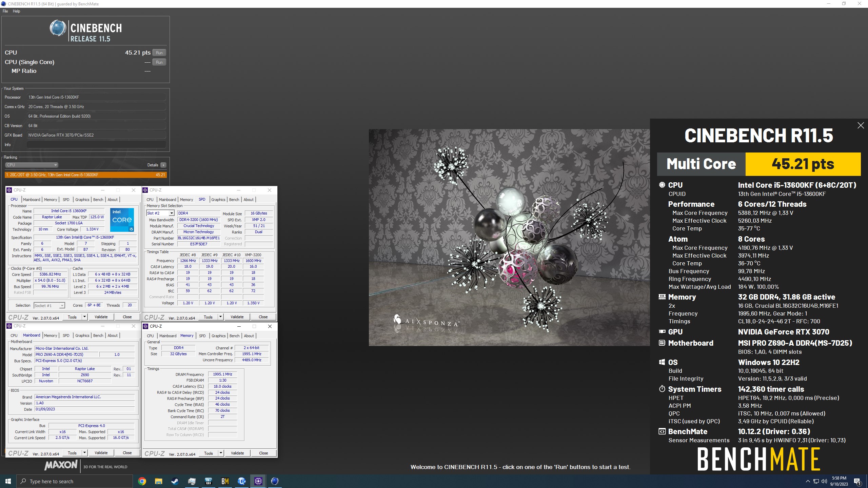Click title icon of CPU-Z processor window
The width and height of the screenshot is (868, 488).
[x=9, y=190]
